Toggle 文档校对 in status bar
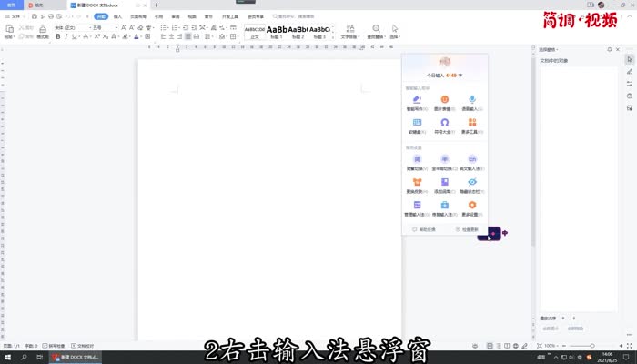The height and width of the screenshot is (364, 637). click(x=83, y=346)
